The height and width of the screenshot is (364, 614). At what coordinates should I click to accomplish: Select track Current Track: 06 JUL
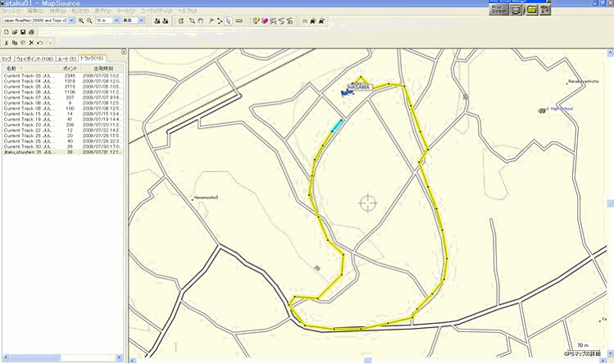click(62, 92)
